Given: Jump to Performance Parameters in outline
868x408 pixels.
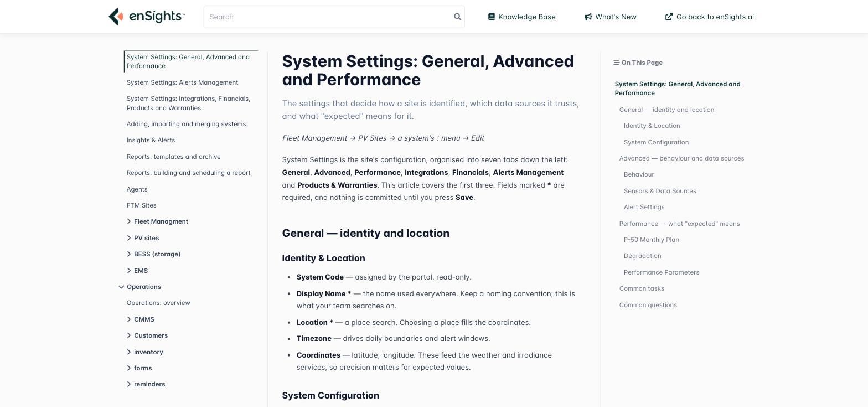Looking at the screenshot, I should pyautogui.click(x=661, y=272).
